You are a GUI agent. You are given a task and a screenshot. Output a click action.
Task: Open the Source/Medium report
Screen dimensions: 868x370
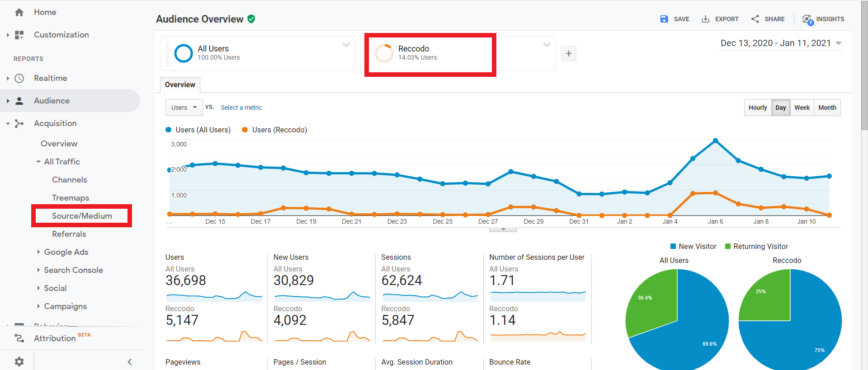coord(82,216)
